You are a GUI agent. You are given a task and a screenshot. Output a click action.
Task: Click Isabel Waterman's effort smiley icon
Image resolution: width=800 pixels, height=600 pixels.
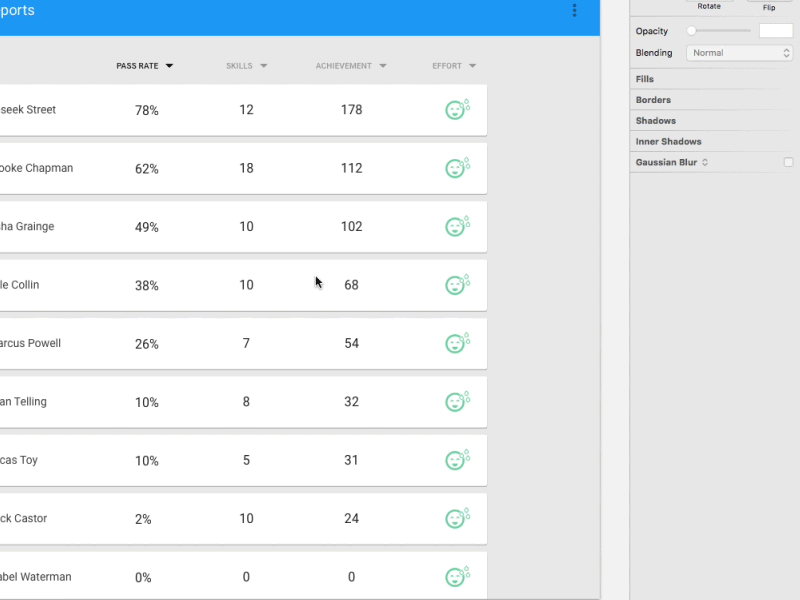tap(457, 576)
